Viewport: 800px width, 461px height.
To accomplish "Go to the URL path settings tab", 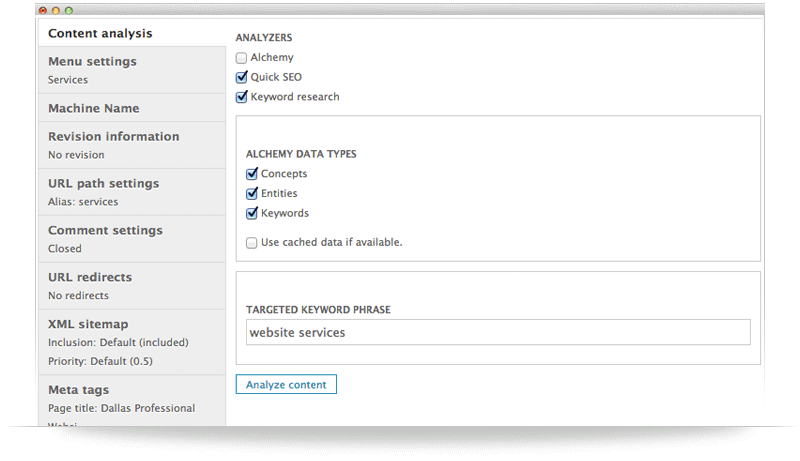I will click(x=132, y=192).
